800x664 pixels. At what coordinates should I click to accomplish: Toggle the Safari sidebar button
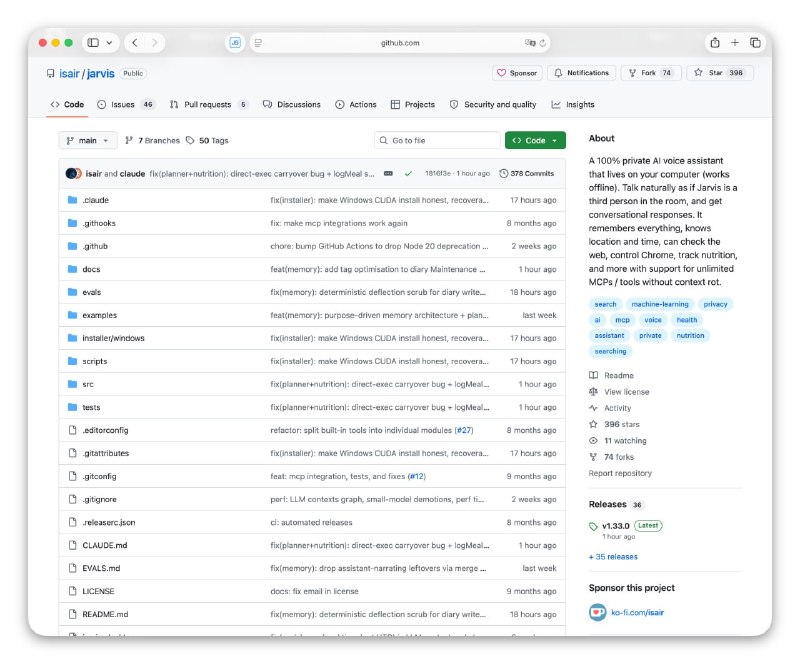(x=93, y=43)
